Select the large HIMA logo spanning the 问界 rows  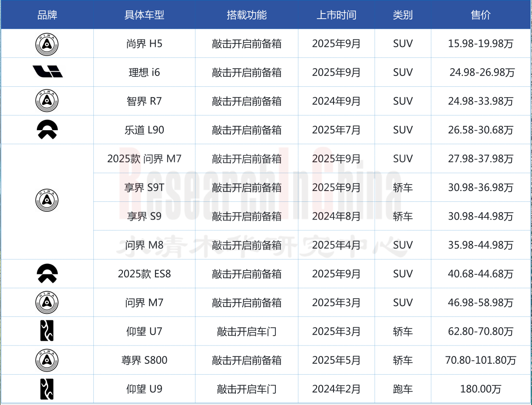coord(46,201)
